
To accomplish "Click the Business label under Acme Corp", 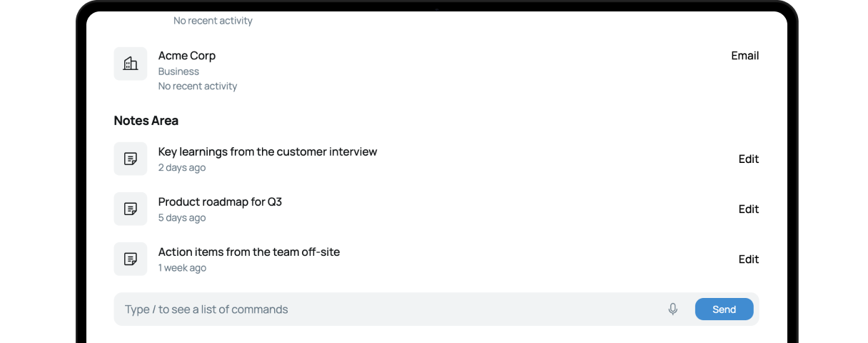I will point(178,71).
